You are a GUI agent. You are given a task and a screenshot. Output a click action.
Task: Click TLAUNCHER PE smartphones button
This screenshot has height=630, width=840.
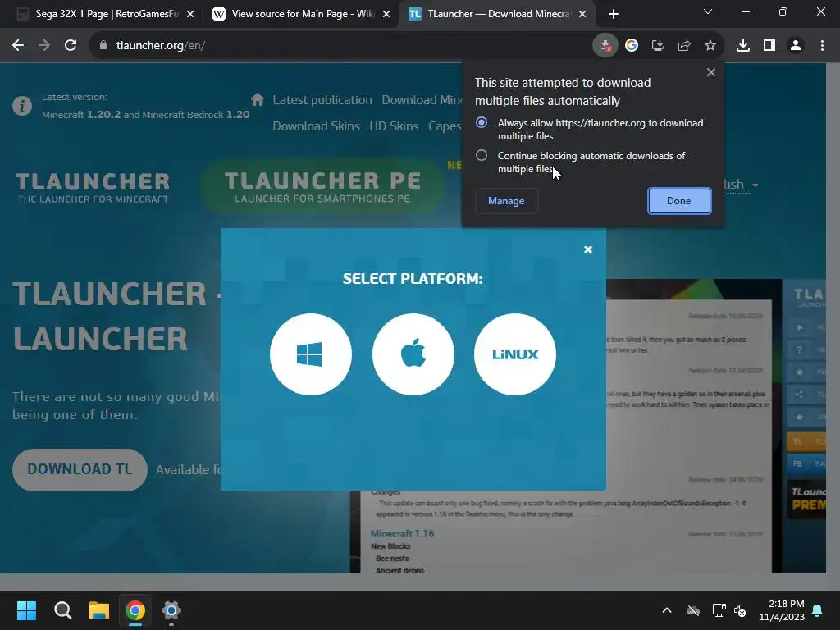322,187
